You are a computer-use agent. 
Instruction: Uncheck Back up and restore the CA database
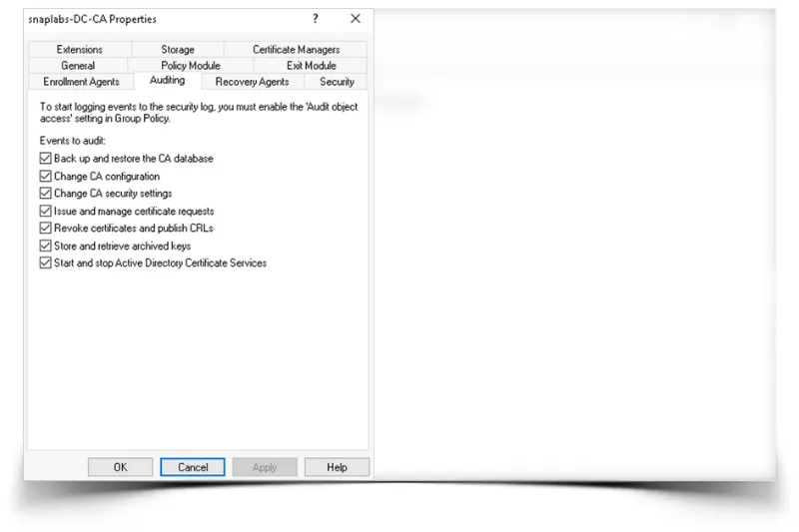45,159
